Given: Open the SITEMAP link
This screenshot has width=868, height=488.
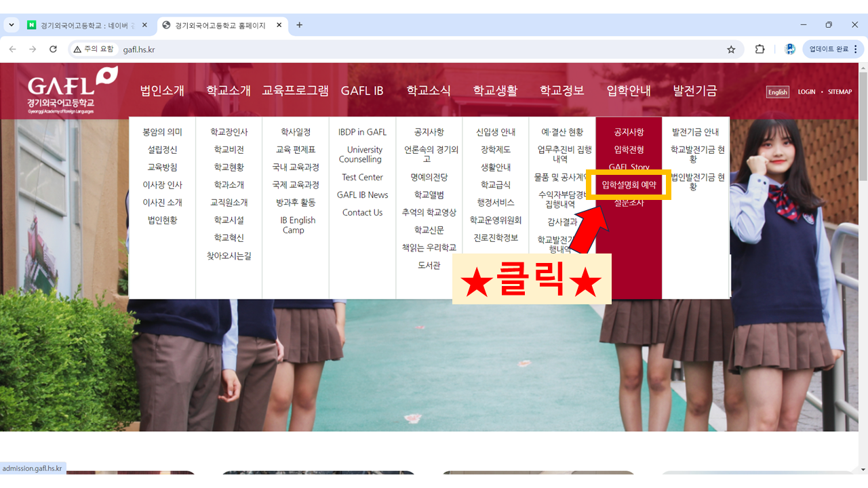Looking at the screenshot, I should 840,92.
